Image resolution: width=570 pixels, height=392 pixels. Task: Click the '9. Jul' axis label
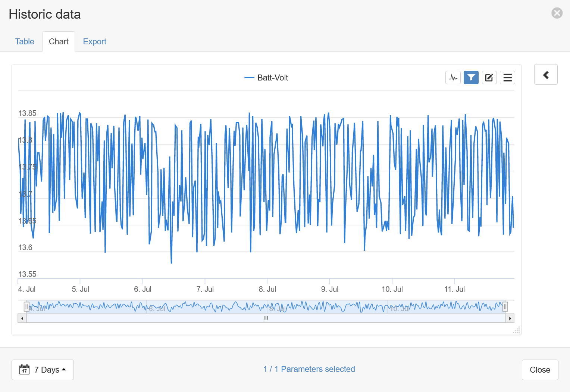[330, 289]
